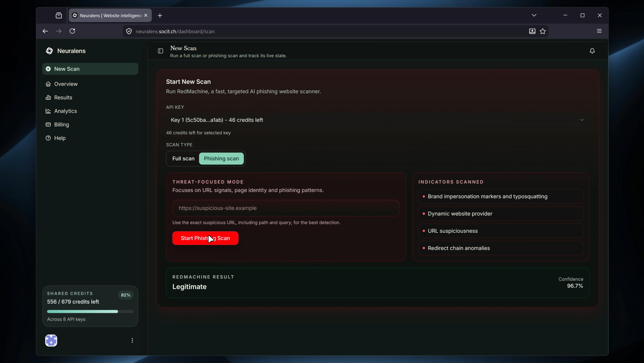Click the Brand impersonation markers indicator
The image size is (644, 363).
(x=501, y=196)
